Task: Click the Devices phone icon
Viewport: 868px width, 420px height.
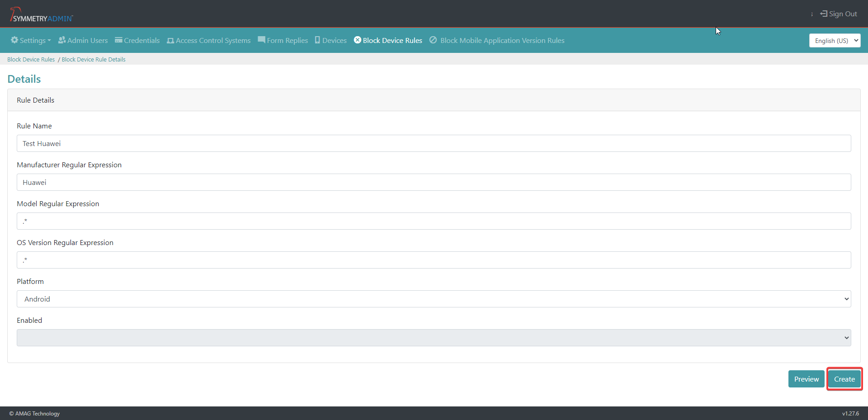Action: [317, 40]
